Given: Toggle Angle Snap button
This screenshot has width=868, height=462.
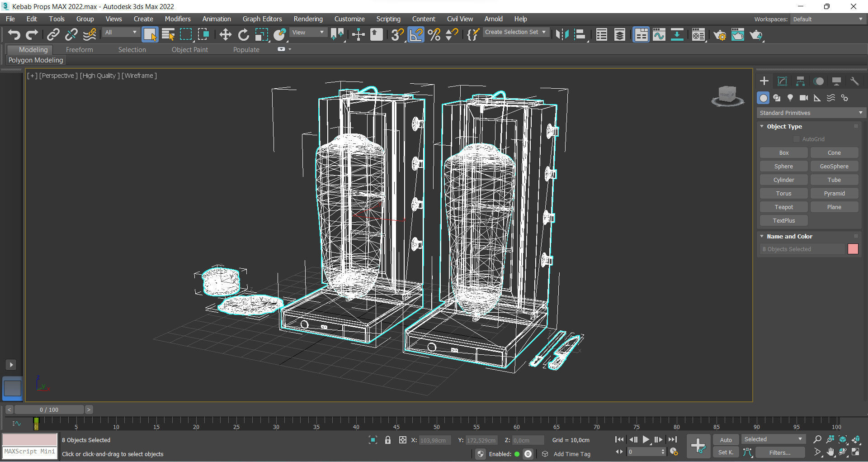Looking at the screenshot, I should click(x=416, y=34).
